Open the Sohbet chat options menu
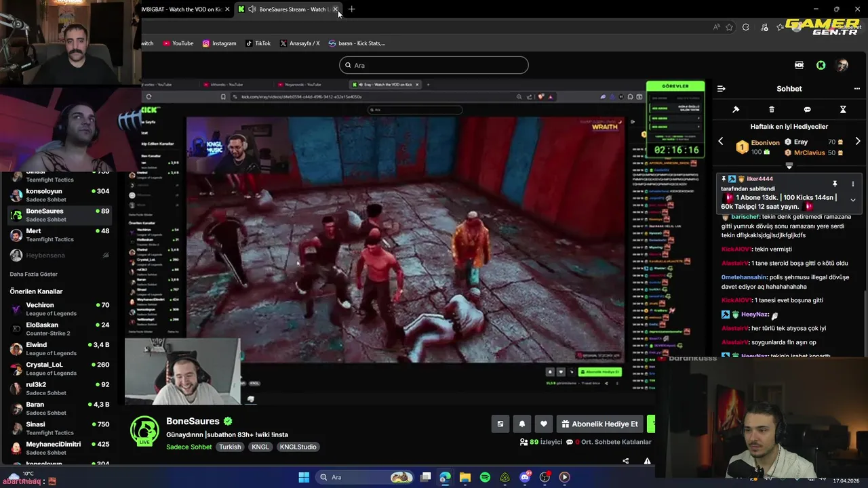 coord(856,89)
